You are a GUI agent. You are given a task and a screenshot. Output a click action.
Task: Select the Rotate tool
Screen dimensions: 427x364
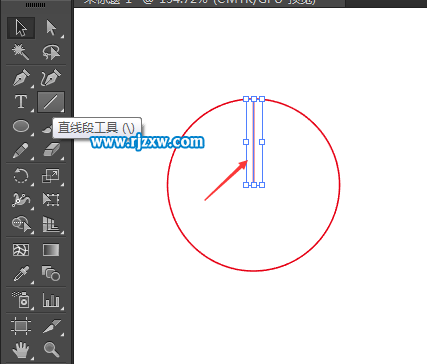(x=21, y=176)
